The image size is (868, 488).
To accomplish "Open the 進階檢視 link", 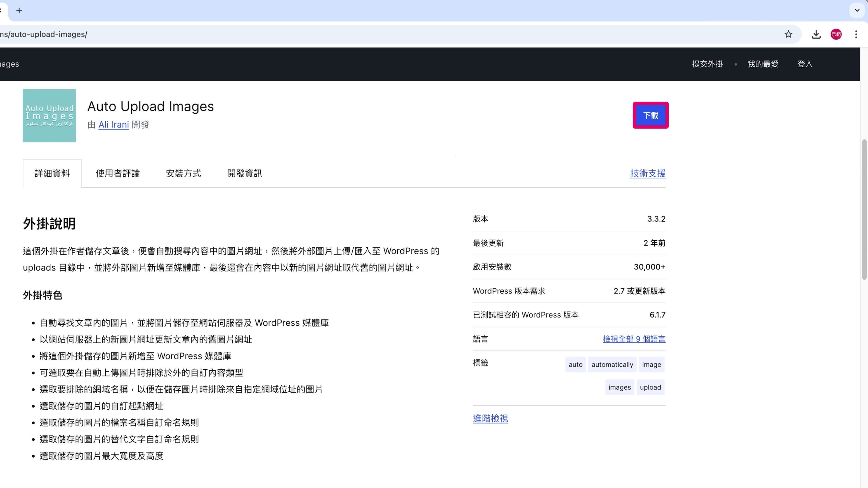I will pyautogui.click(x=490, y=419).
